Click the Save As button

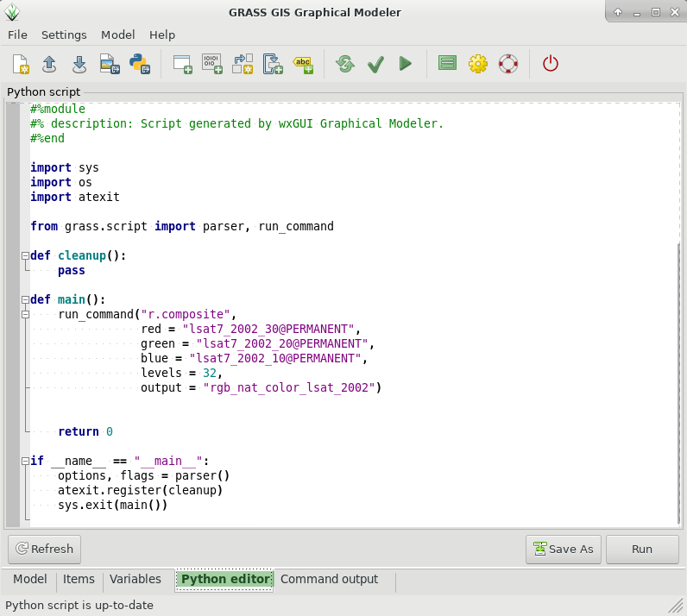click(564, 550)
